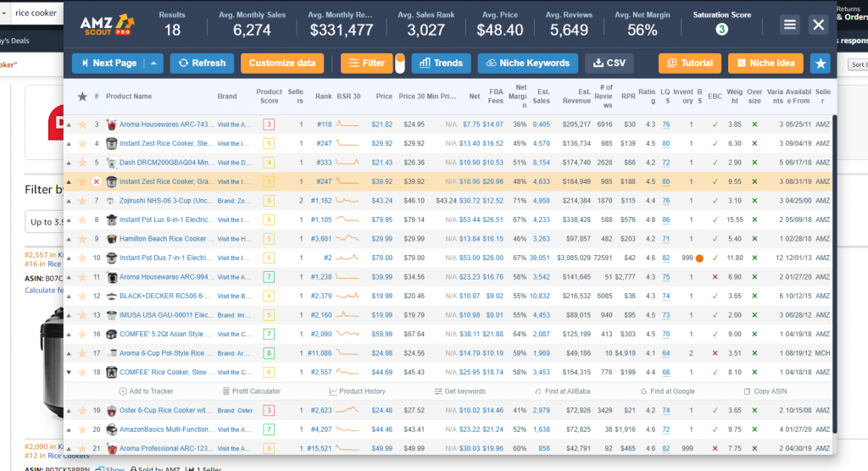Favorite the Oster 6-Cup Rice Cooker row star
The height and width of the screenshot is (471, 868).
point(82,411)
